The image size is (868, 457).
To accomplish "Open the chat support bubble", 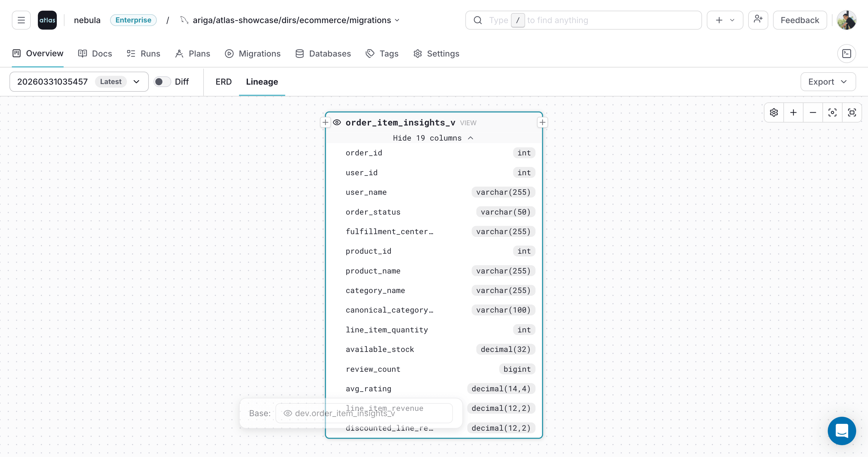I will coord(842,431).
